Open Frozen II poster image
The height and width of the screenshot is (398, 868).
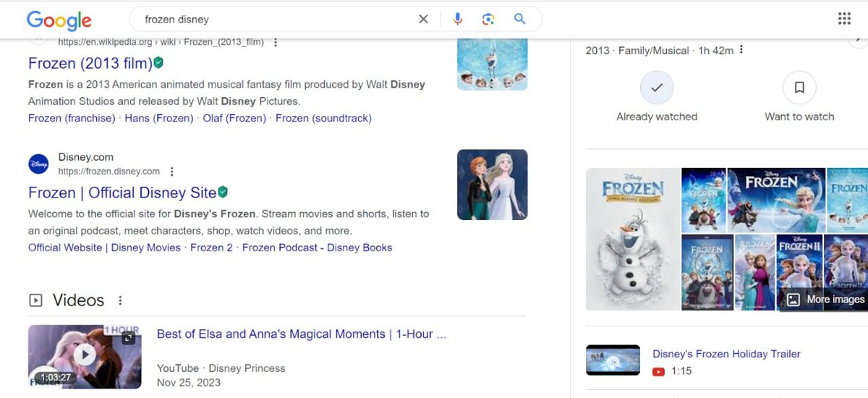(799, 272)
